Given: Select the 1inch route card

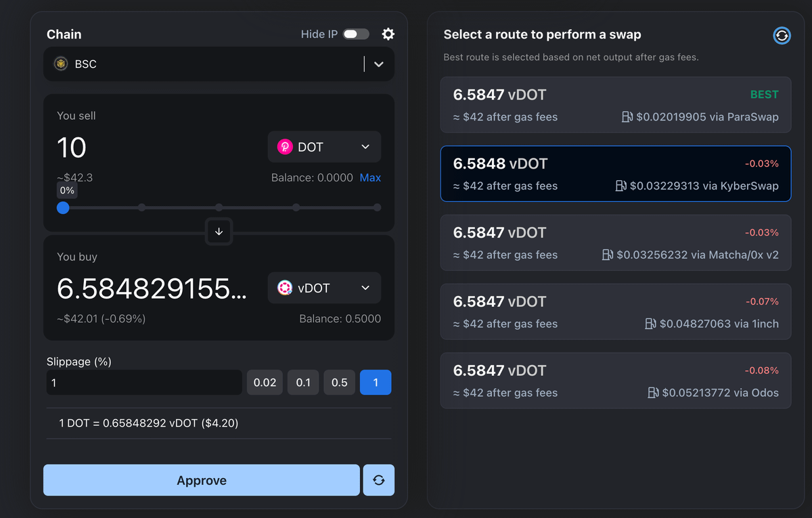Looking at the screenshot, I should pyautogui.click(x=616, y=312).
